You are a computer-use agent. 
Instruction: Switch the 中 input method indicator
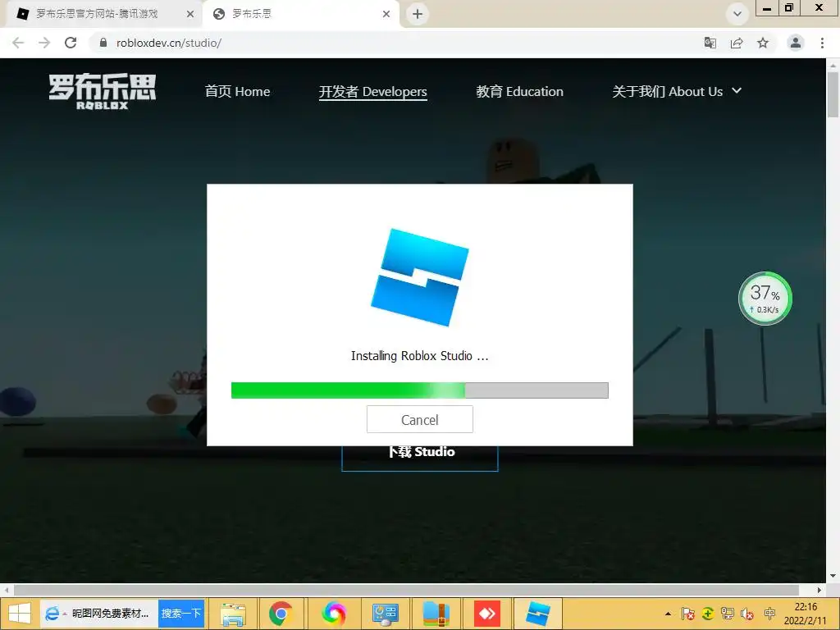pyautogui.click(x=769, y=613)
